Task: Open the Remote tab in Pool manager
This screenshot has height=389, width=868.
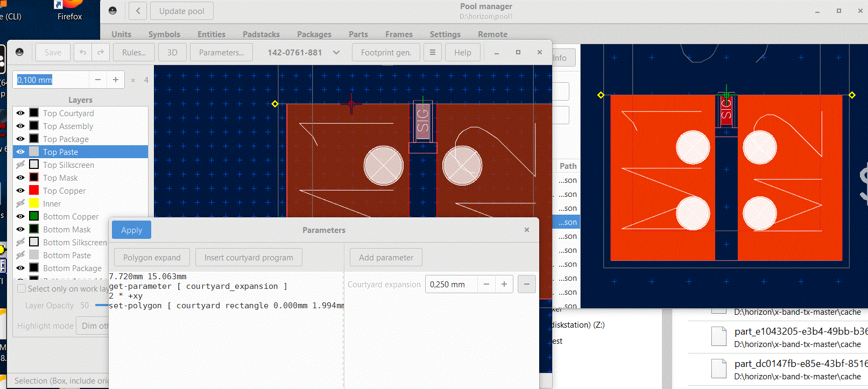Action: tap(492, 34)
